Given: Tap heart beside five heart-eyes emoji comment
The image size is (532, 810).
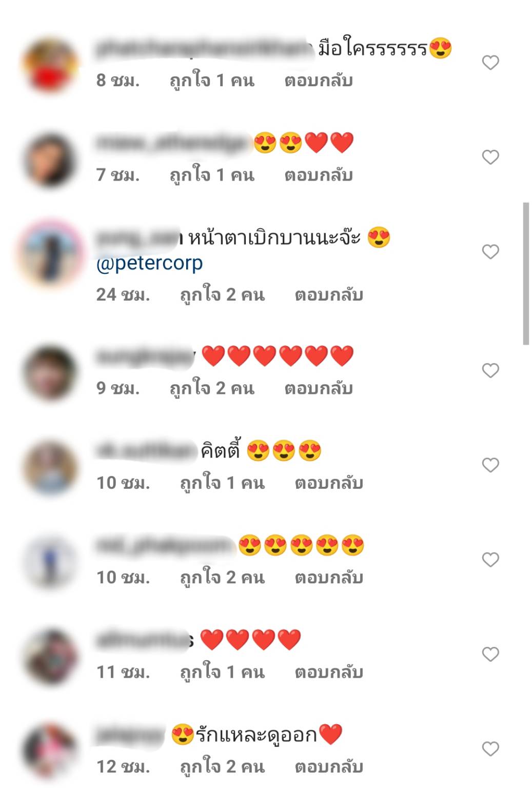Looking at the screenshot, I should point(490,559).
